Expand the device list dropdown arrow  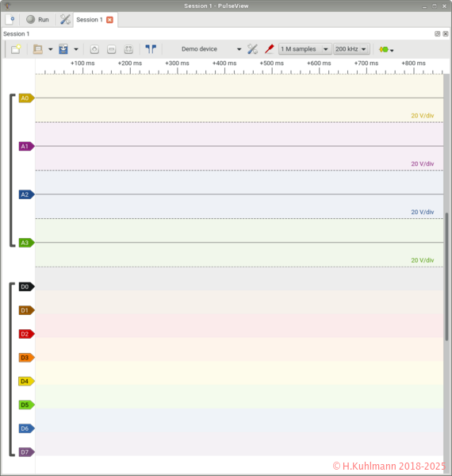coord(239,49)
